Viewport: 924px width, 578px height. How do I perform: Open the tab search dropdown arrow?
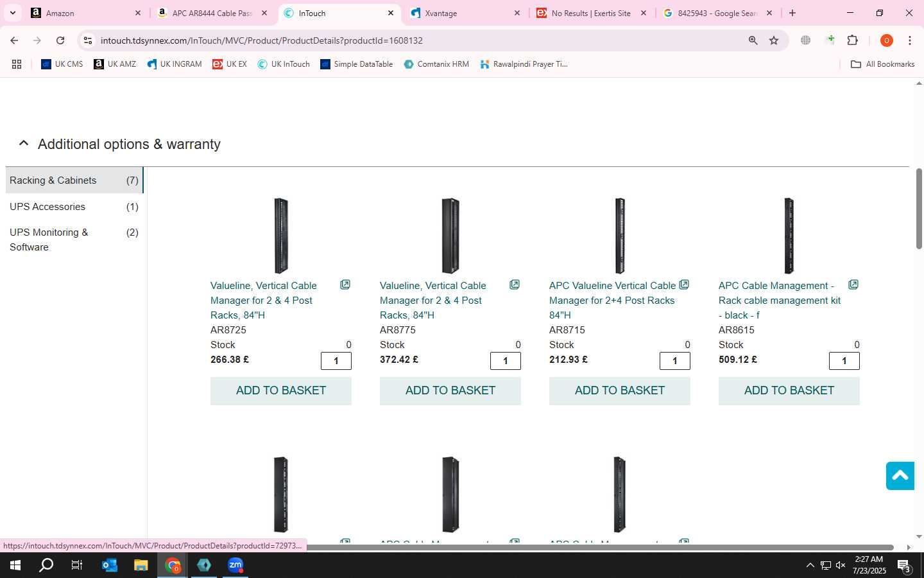click(x=12, y=13)
